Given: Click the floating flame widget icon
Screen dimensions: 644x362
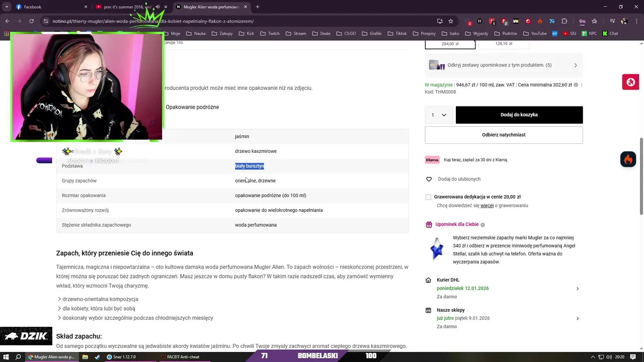Looking at the screenshot, I should click(628, 159).
